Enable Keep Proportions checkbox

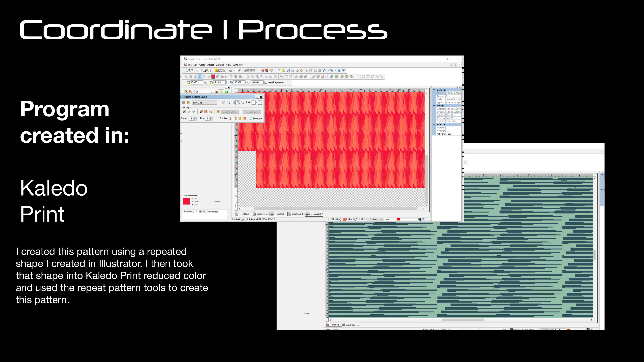coord(266,82)
